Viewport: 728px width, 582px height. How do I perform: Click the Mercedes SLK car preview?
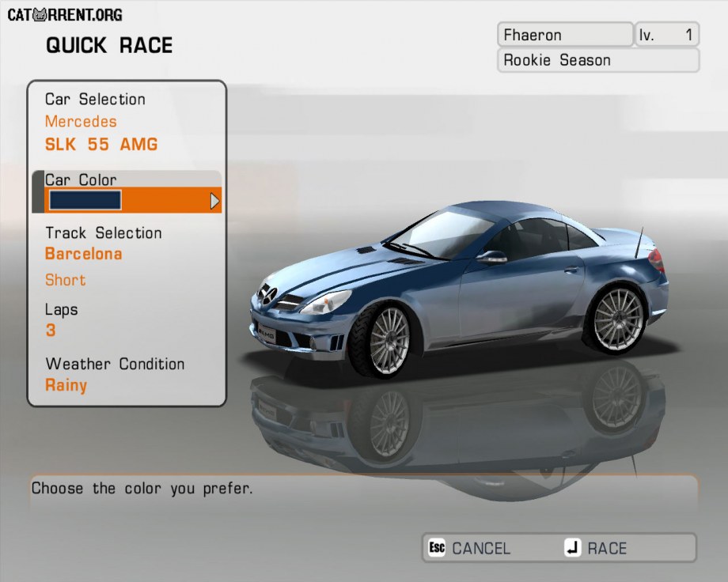(x=459, y=289)
